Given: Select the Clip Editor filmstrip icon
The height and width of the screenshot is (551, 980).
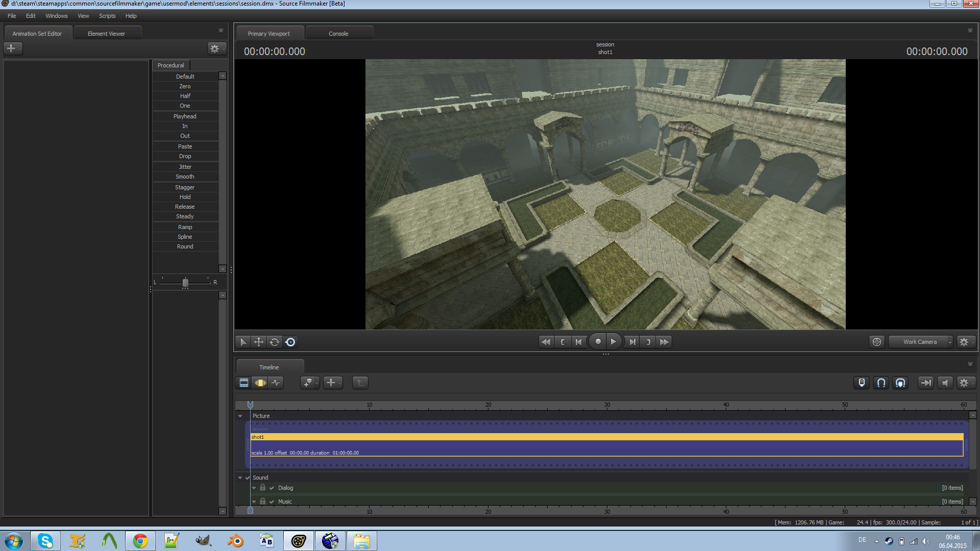Looking at the screenshot, I should click(x=243, y=383).
